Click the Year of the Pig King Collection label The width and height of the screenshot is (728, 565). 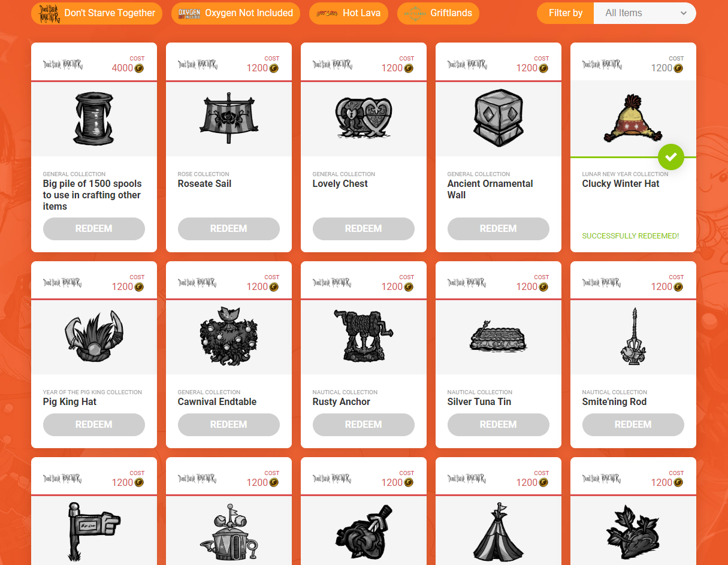92,392
